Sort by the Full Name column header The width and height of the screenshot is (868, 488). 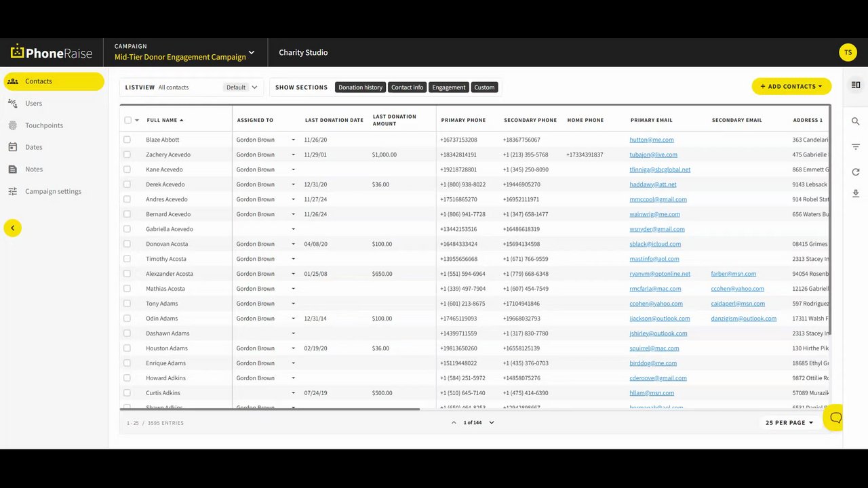[165, 120]
